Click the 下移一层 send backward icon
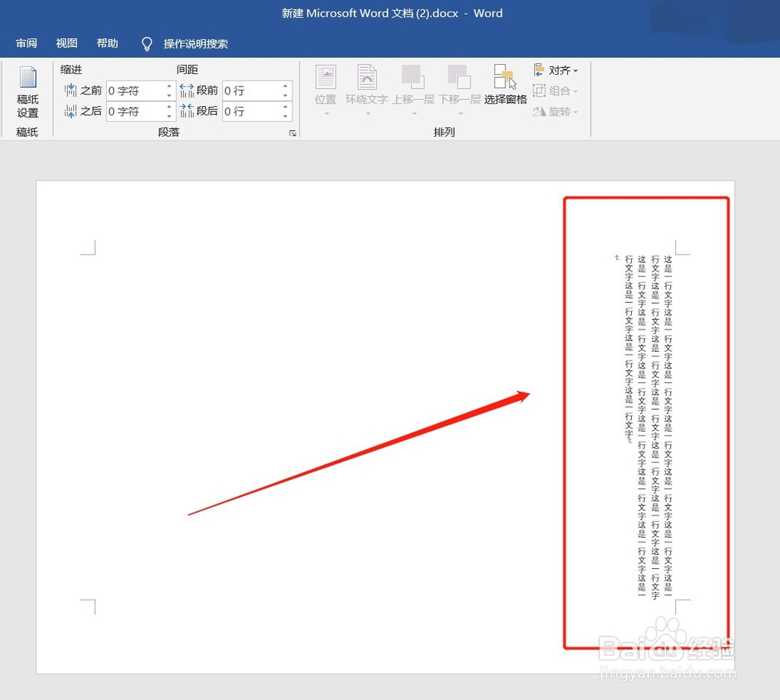 point(459,77)
